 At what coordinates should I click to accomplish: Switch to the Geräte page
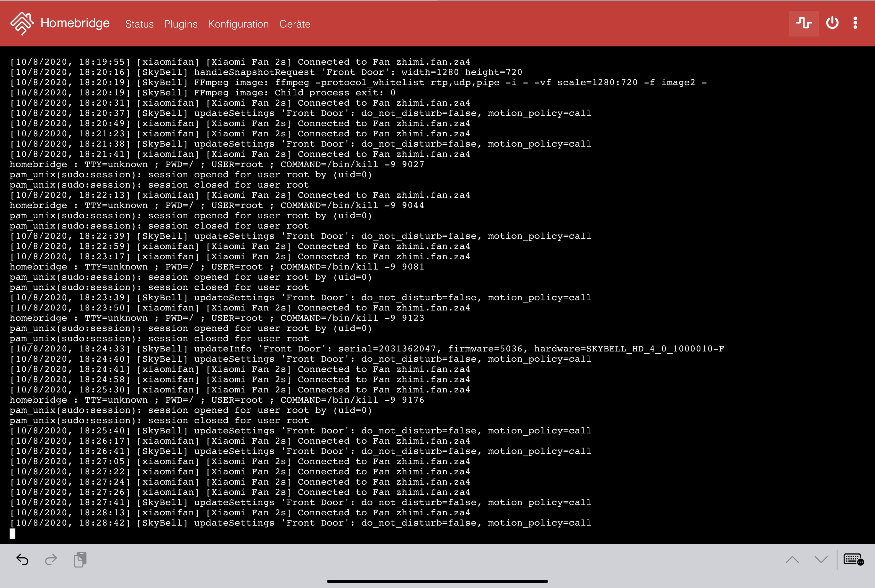295,24
